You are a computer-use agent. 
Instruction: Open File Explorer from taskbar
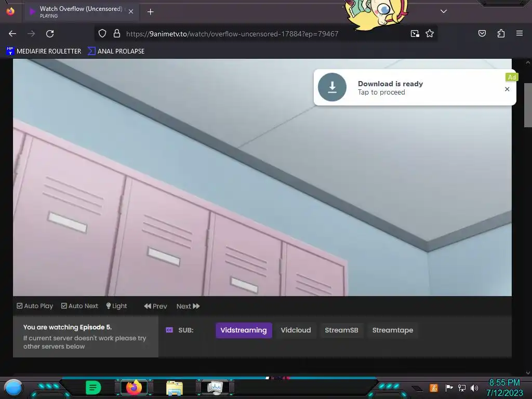[x=175, y=388]
